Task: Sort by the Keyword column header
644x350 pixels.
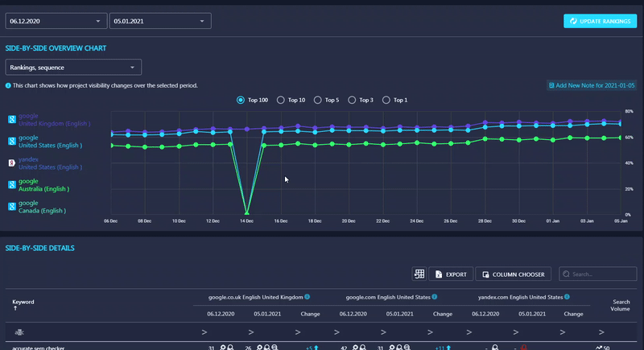Action: pos(23,302)
